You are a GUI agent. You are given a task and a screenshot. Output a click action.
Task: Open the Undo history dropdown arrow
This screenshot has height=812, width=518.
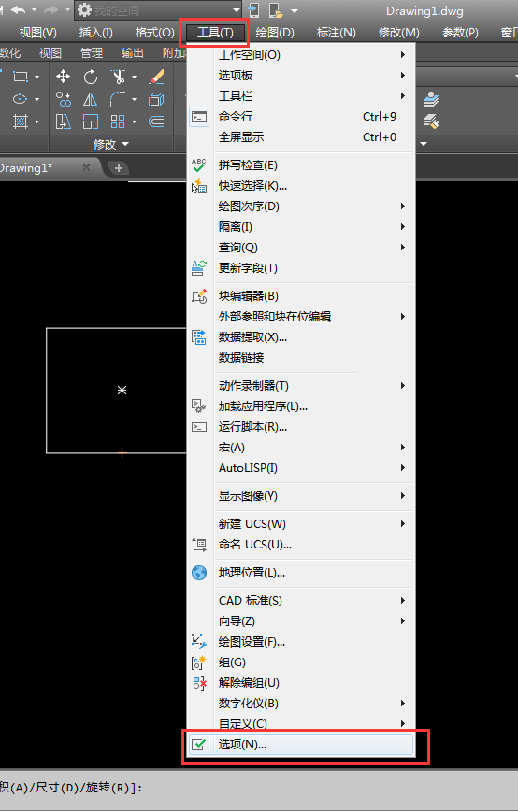[x=35, y=10]
